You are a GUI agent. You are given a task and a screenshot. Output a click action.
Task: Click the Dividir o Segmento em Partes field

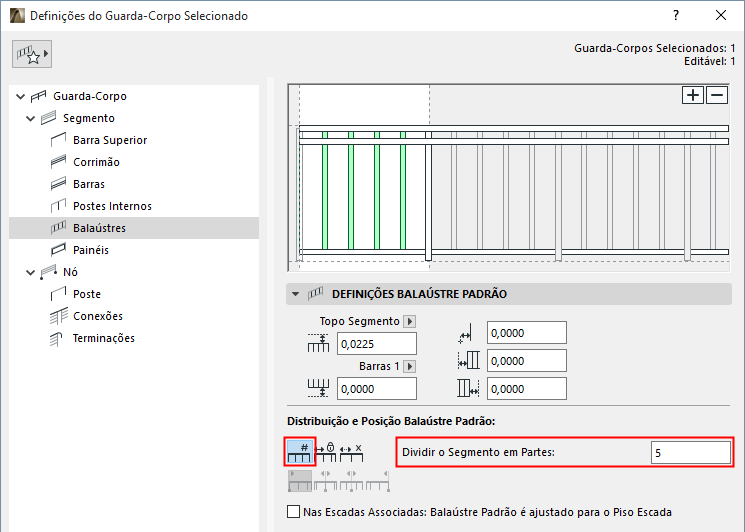tap(691, 453)
